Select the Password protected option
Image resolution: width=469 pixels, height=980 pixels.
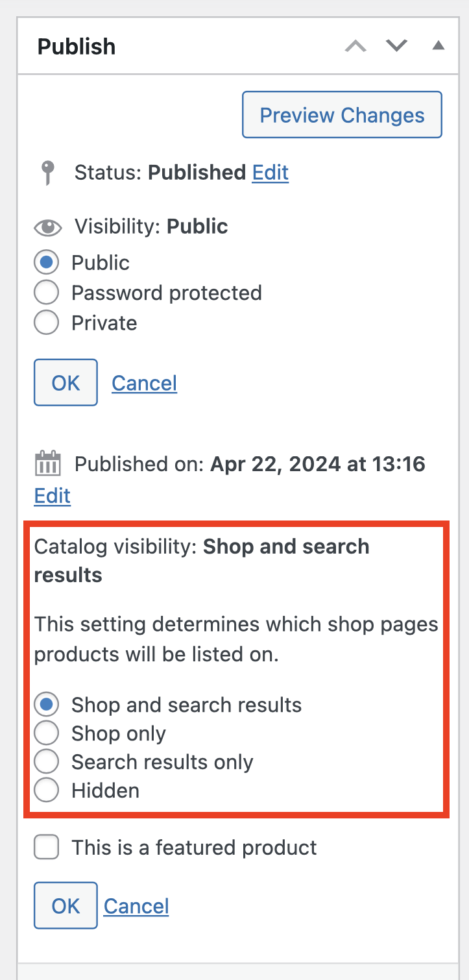pyautogui.click(x=46, y=292)
